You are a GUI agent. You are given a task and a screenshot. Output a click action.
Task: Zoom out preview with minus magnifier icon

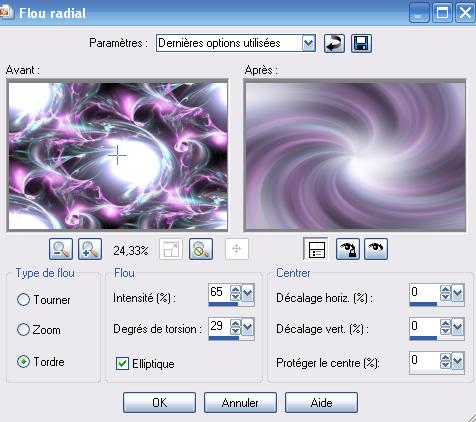61,249
